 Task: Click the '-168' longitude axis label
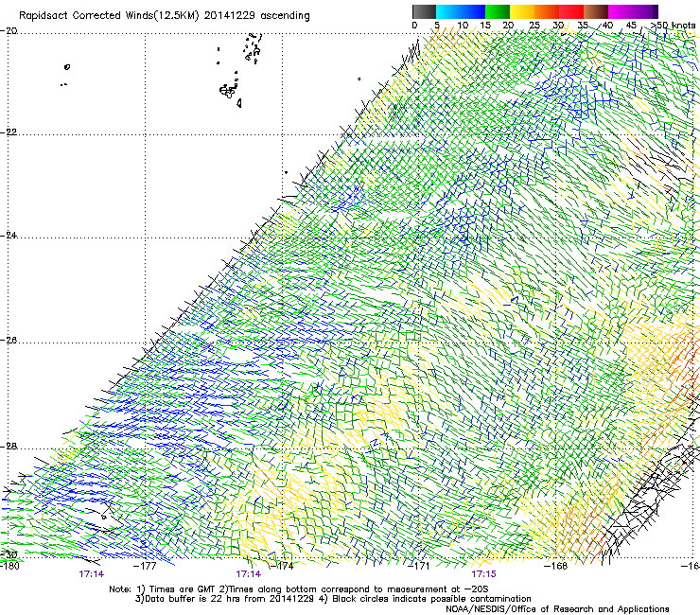pos(556,566)
